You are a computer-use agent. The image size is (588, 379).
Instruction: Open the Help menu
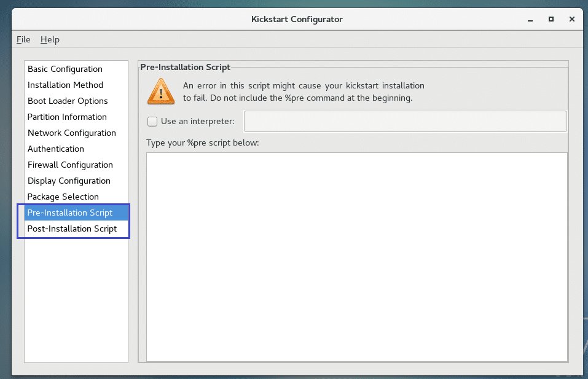(50, 39)
